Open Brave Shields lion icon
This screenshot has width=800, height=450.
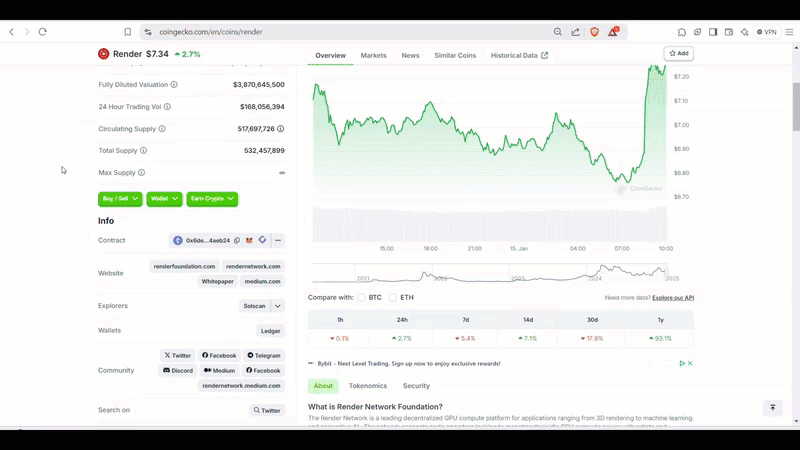pyautogui.click(x=594, y=32)
